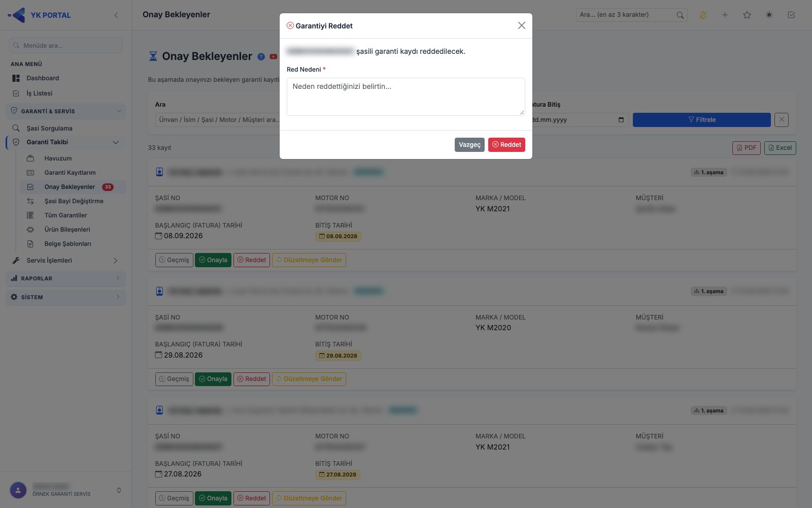
Task: Expand the Raporlar section
Action: point(66,278)
